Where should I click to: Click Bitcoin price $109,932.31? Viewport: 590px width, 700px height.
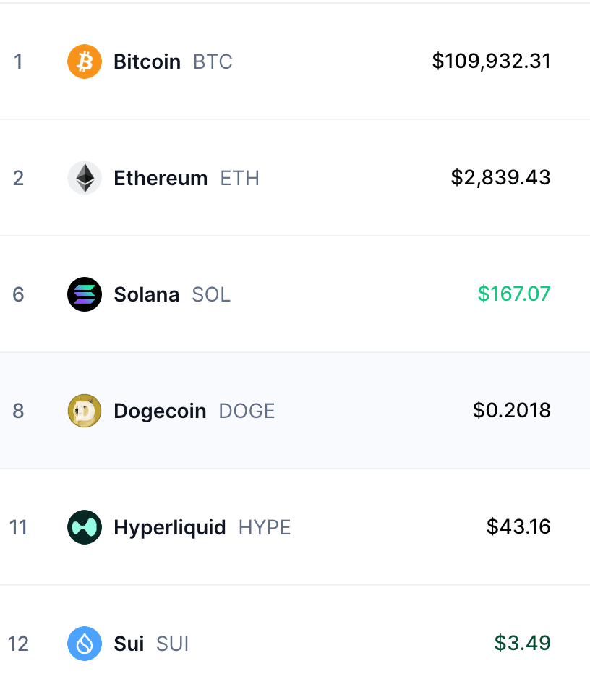[492, 61]
